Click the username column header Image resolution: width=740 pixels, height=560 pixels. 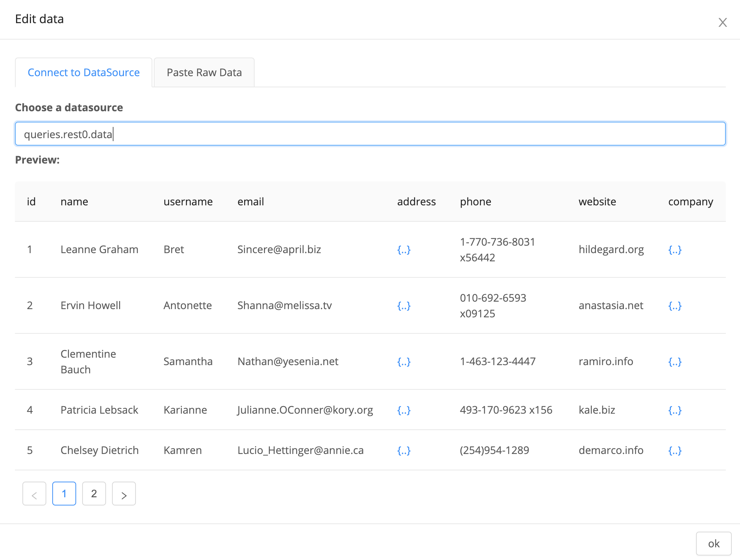click(188, 202)
